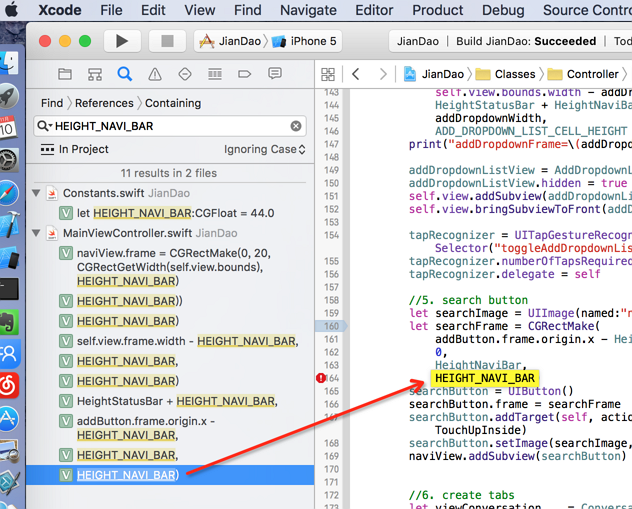
Task: Open the Edit menu
Action: (x=153, y=10)
